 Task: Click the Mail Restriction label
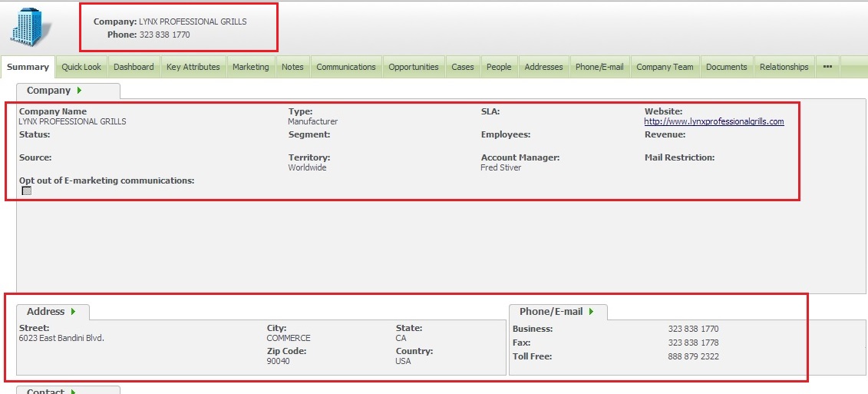pos(680,157)
